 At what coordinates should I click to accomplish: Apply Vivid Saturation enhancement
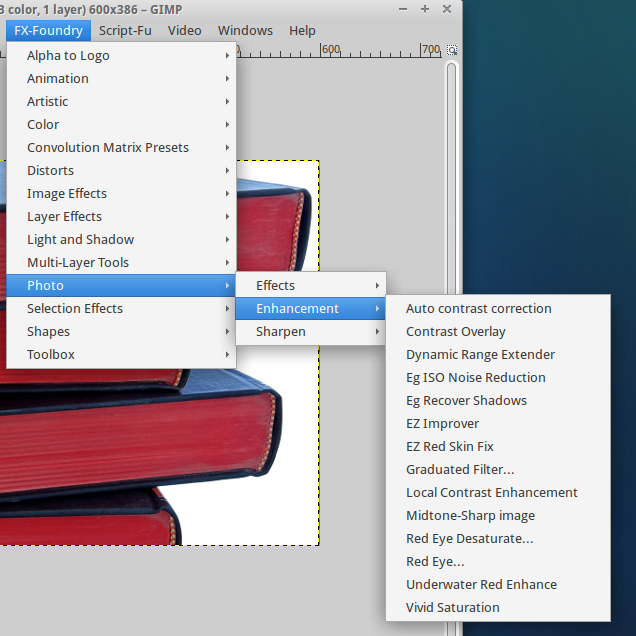point(452,608)
